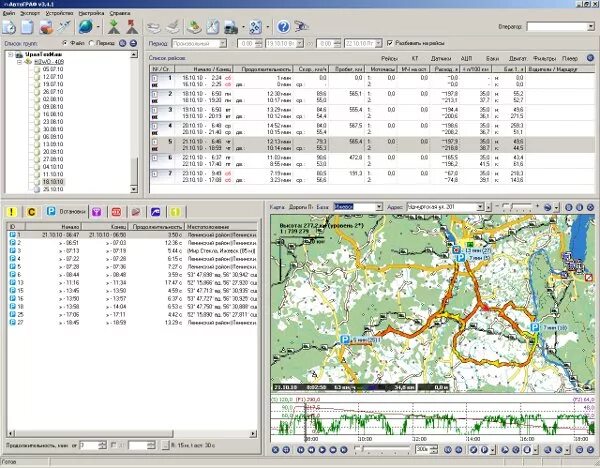600x468 pixels.
Task: Open the start date 19.10.10 dropdown
Action: coord(300,44)
